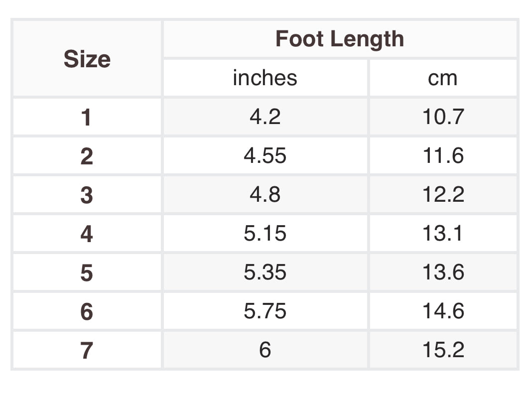
Task: Click the 13.1 cm value
Action: tap(443, 234)
